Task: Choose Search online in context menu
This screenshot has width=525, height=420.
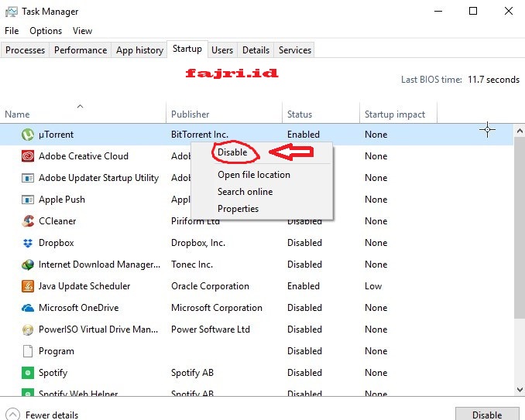Action: [245, 192]
